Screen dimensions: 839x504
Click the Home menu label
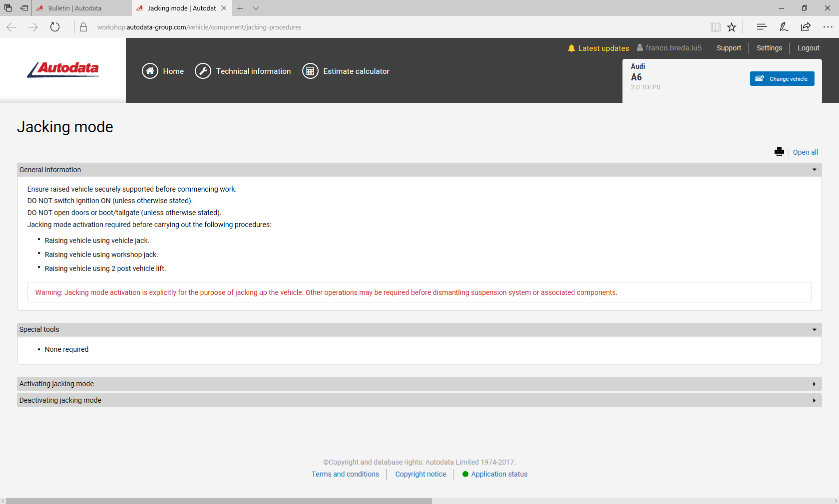(173, 71)
